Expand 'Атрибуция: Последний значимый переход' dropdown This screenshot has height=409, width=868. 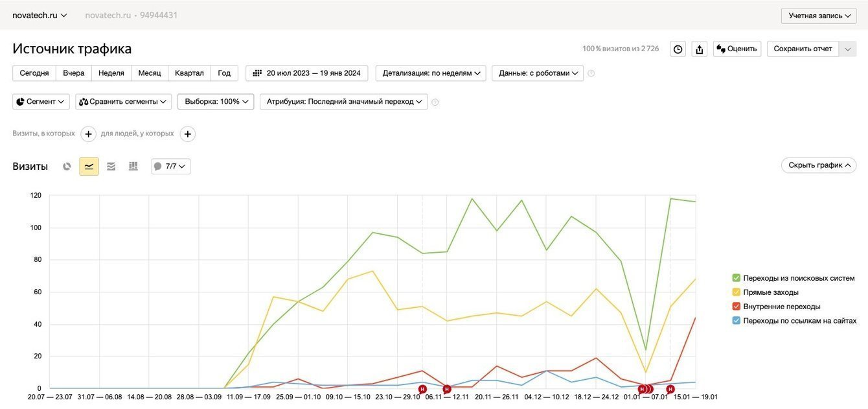(x=343, y=102)
